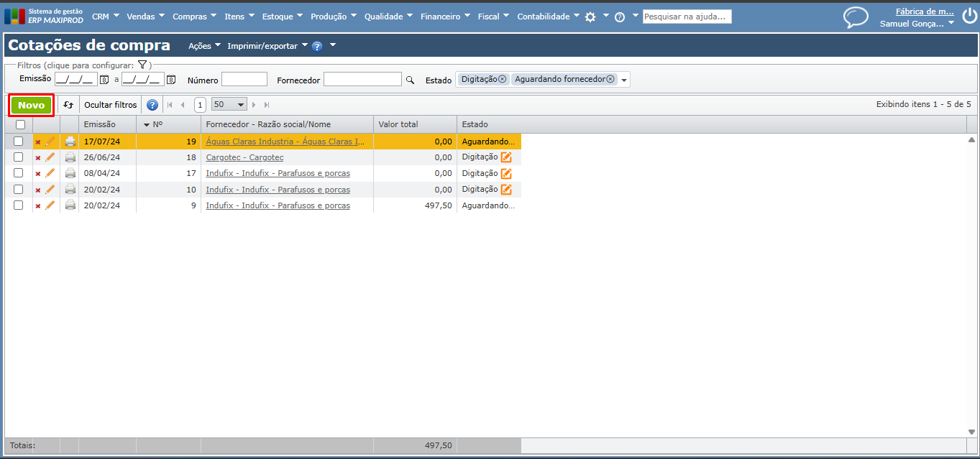Open the blue help icon beside Imprimir/exportar
This screenshot has height=459, width=980.
(317, 46)
